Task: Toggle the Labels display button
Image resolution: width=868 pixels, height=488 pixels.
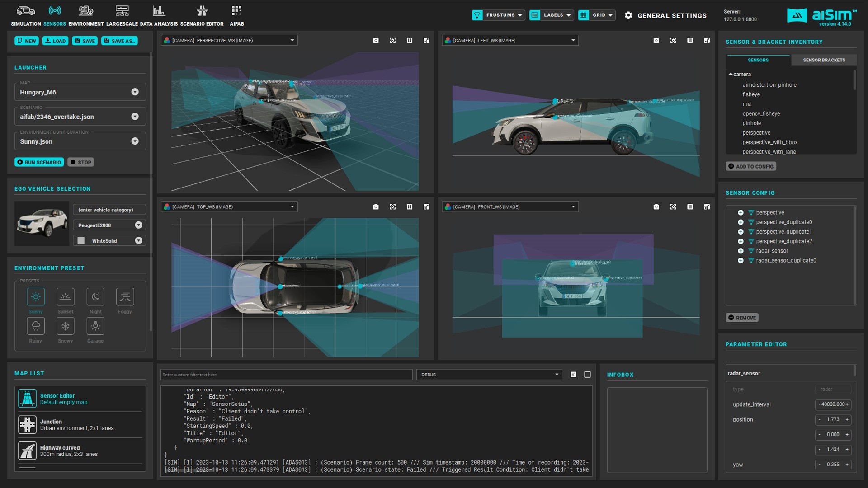Action: coord(535,15)
